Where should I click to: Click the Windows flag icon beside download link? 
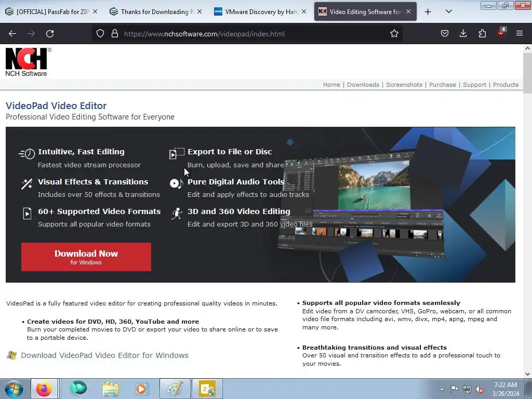[12, 355]
